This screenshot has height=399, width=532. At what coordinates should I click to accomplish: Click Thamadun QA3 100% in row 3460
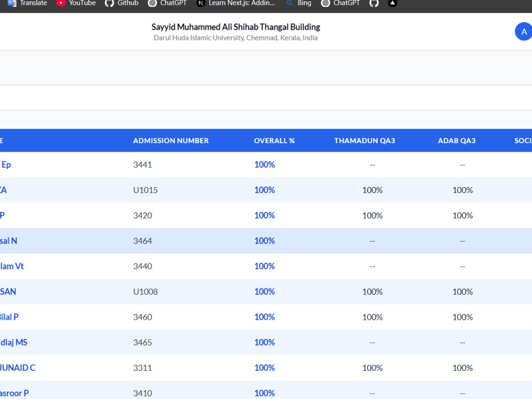[372, 317]
